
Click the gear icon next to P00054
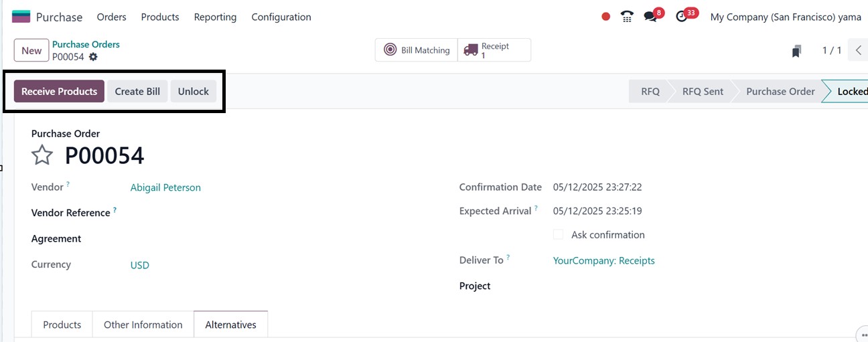click(x=93, y=57)
